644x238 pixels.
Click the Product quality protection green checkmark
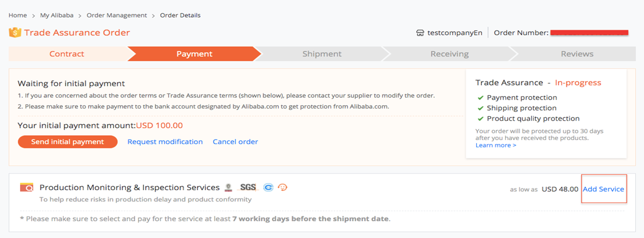[480, 119]
